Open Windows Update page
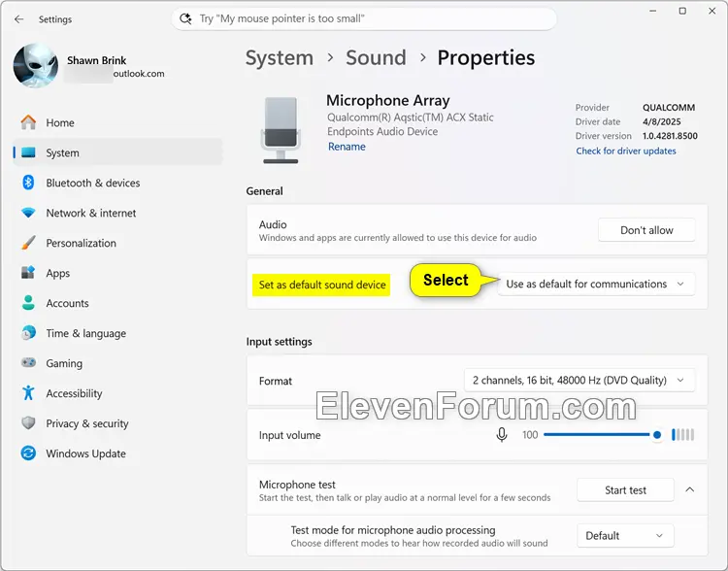The height and width of the screenshot is (571, 728). (117, 453)
